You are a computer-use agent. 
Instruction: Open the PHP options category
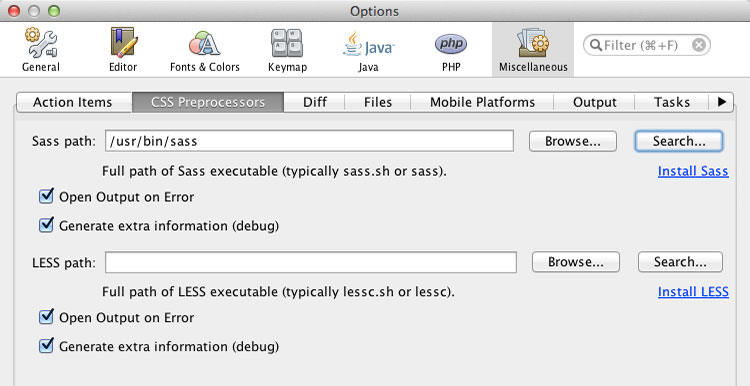click(451, 50)
